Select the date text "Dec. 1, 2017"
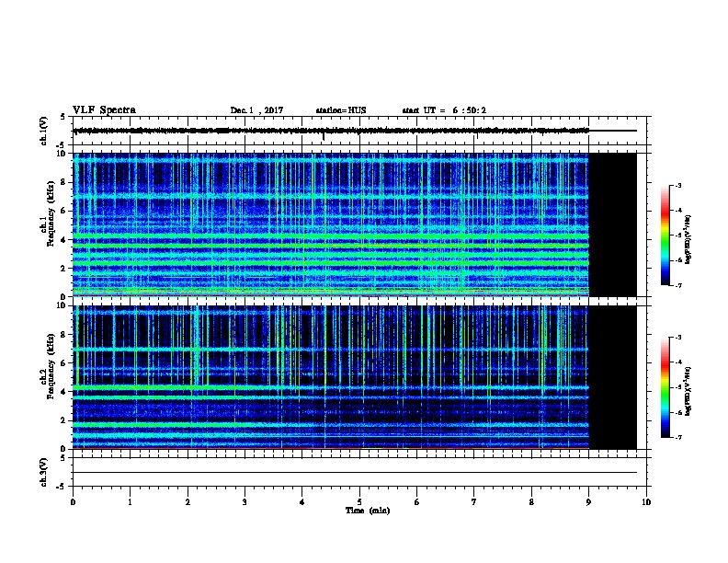Screen dimensions: 728x563 tap(256, 110)
